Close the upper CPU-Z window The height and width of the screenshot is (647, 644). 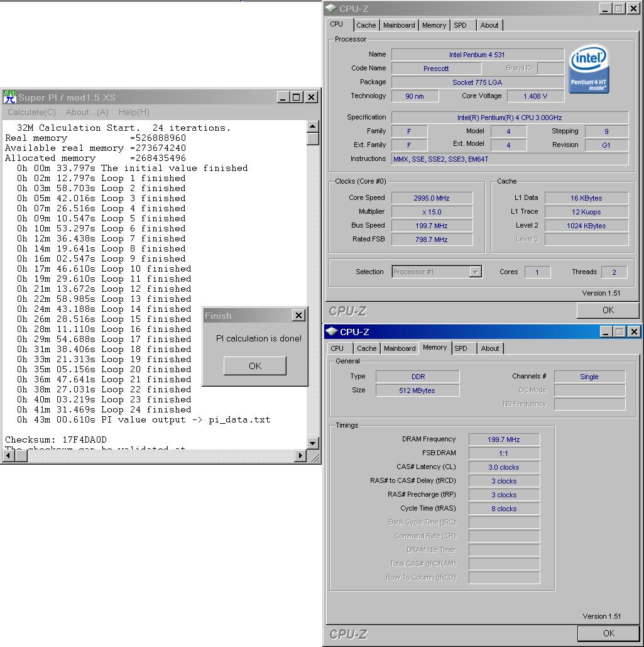(634, 8)
